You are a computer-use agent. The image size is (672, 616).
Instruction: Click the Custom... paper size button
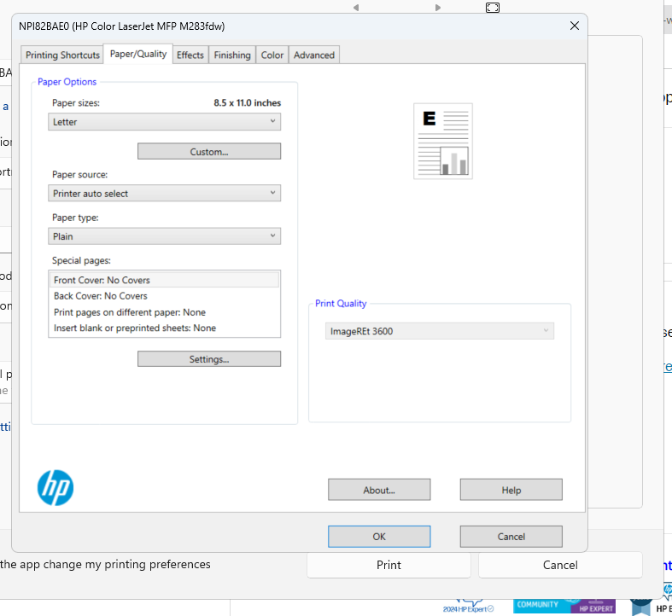coord(209,151)
